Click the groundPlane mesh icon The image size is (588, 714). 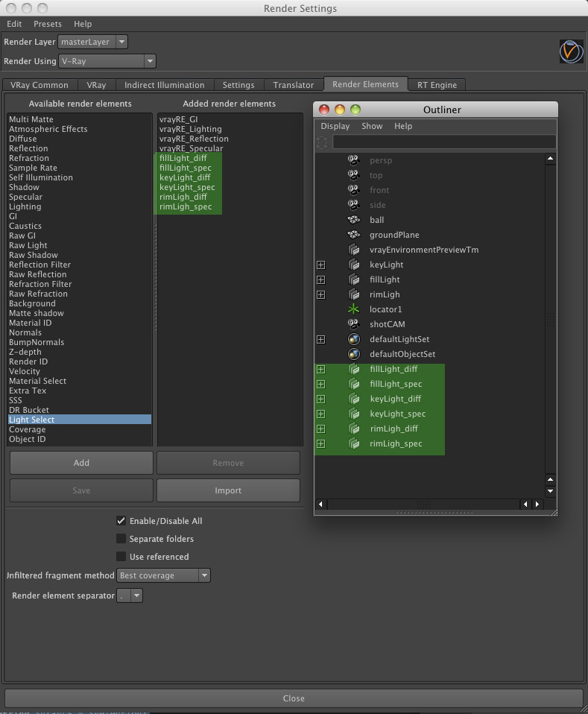click(354, 235)
